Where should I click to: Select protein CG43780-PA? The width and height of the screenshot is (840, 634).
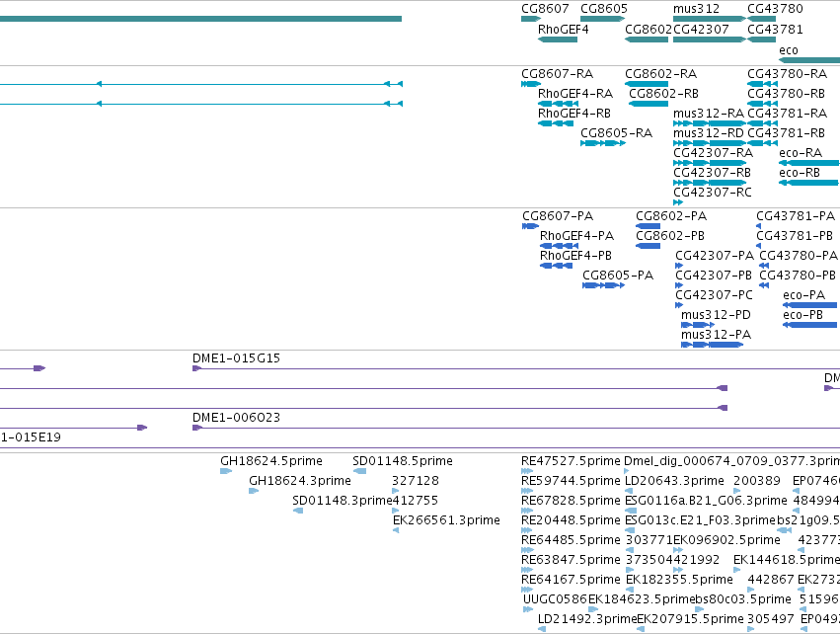(799, 256)
